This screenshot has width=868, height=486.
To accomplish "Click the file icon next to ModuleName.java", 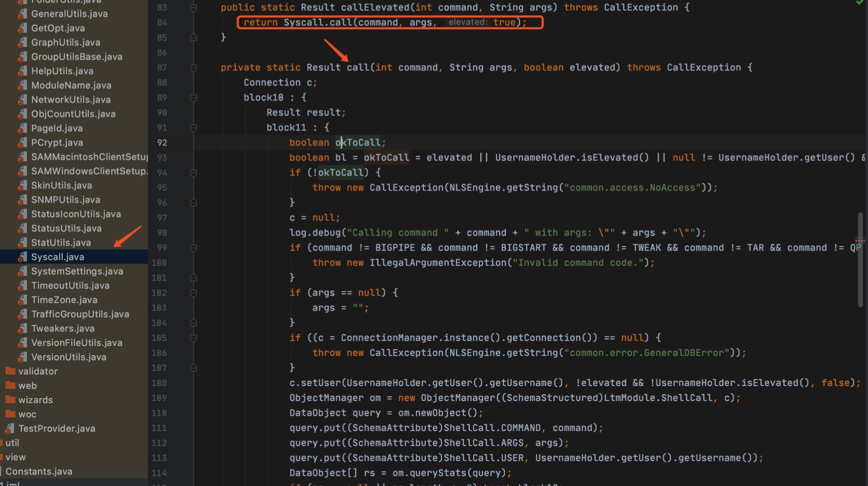I will tap(22, 85).
